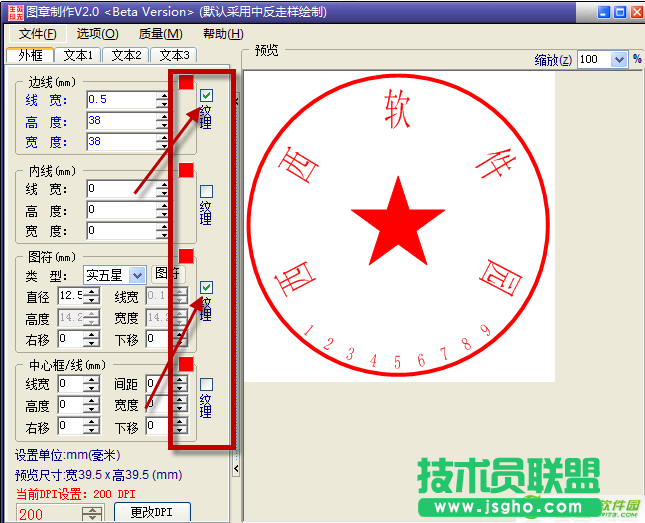Image resolution: width=645 pixels, height=523 pixels.
Task: Click the 当前DPI设置: 200 DPI text
Action: coord(76,494)
